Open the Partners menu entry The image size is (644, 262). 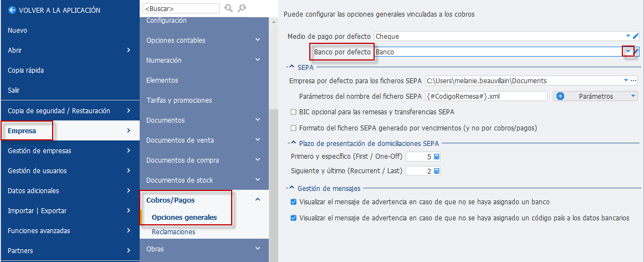(x=70, y=250)
